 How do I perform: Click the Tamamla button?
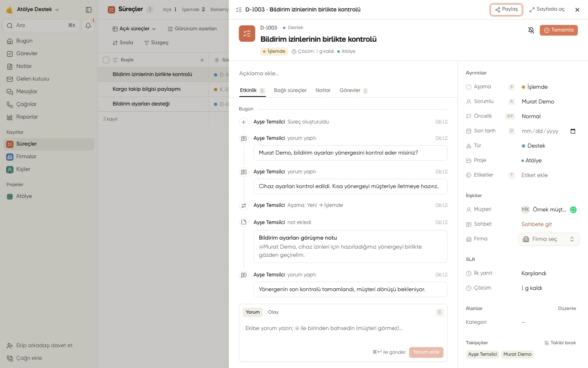pos(559,30)
